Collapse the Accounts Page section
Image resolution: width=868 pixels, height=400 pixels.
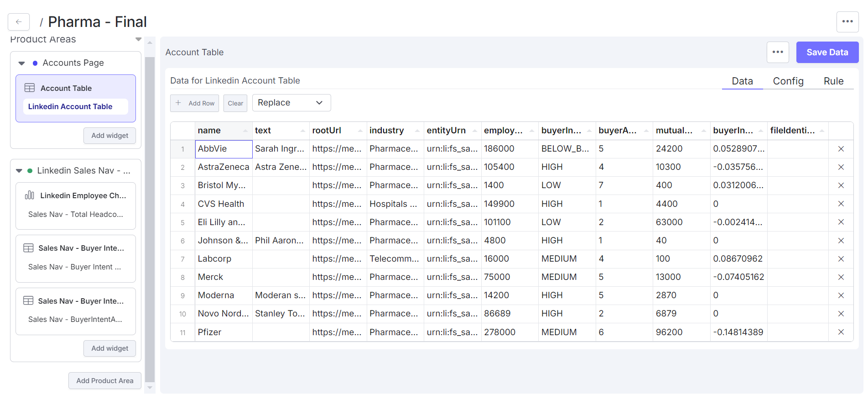click(21, 63)
